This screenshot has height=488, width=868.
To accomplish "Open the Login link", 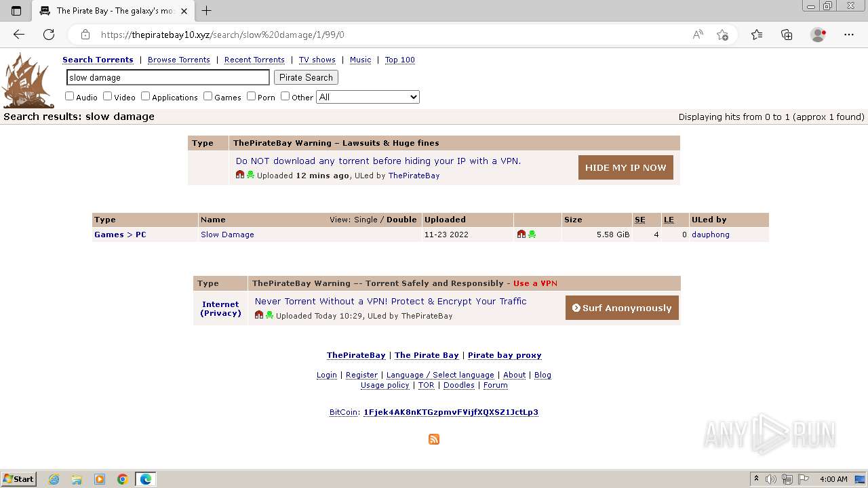I will pyautogui.click(x=326, y=375).
